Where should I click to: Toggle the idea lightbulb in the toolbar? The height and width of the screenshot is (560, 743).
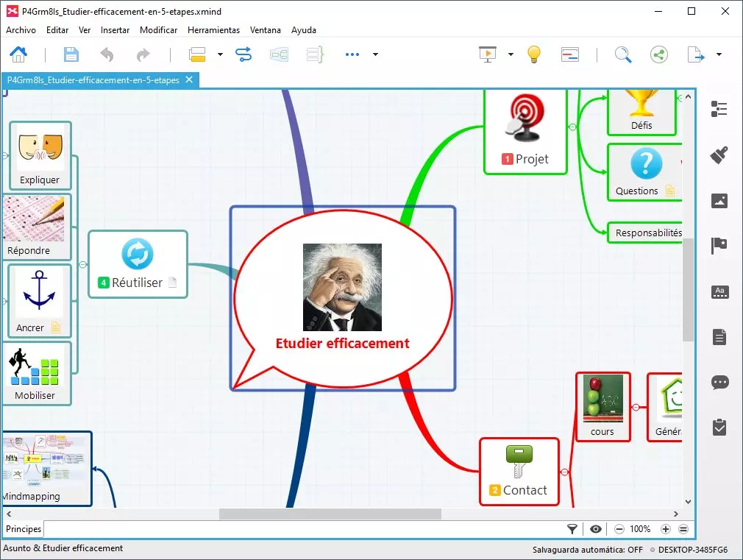point(533,54)
